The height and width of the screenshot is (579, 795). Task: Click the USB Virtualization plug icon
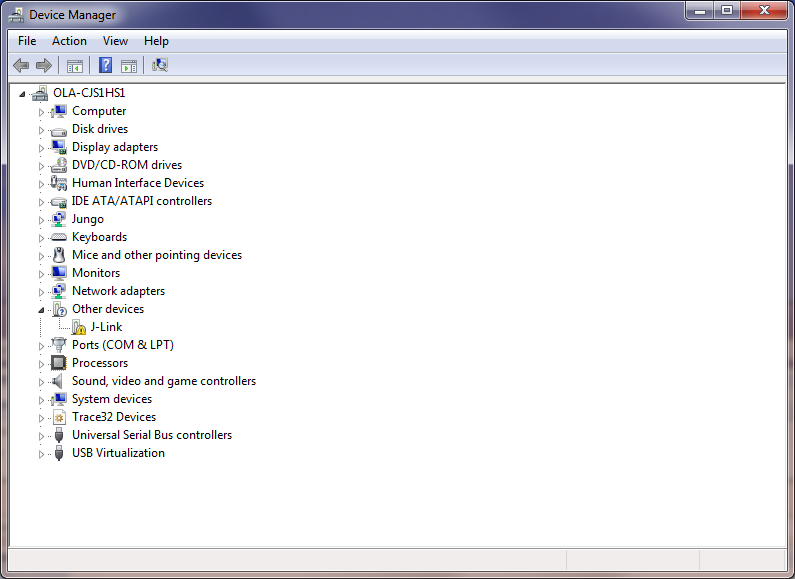coord(59,453)
